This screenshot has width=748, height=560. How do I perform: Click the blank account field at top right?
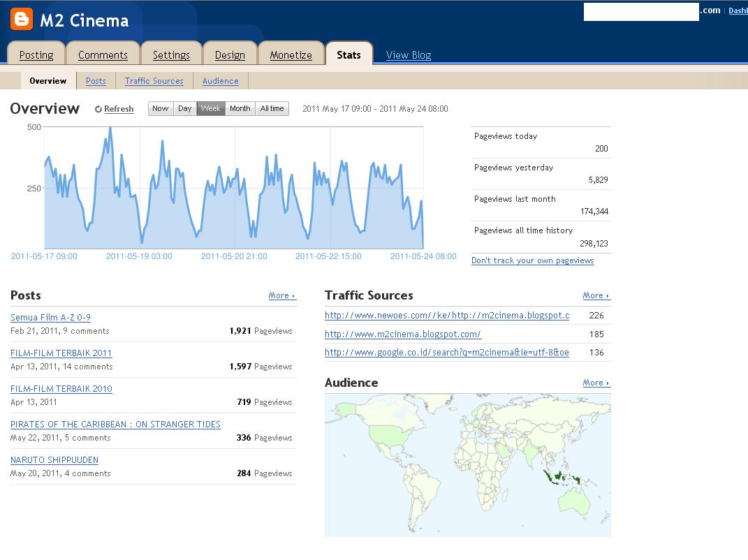click(x=641, y=11)
